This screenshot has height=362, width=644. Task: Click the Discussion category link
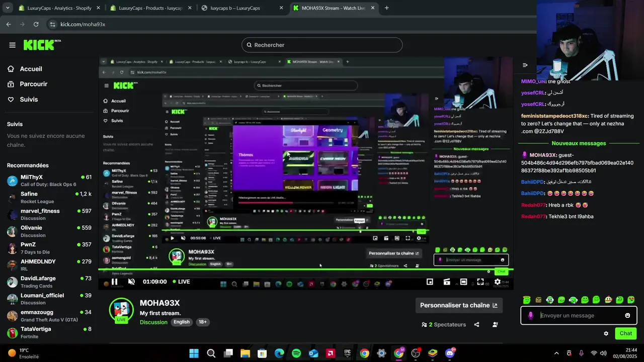(153, 322)
